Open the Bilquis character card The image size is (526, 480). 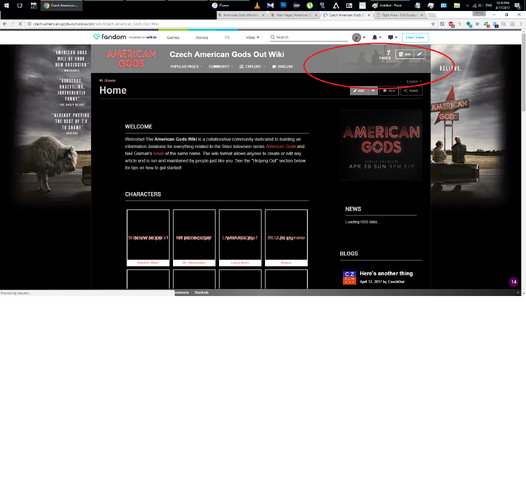point(286,237)
